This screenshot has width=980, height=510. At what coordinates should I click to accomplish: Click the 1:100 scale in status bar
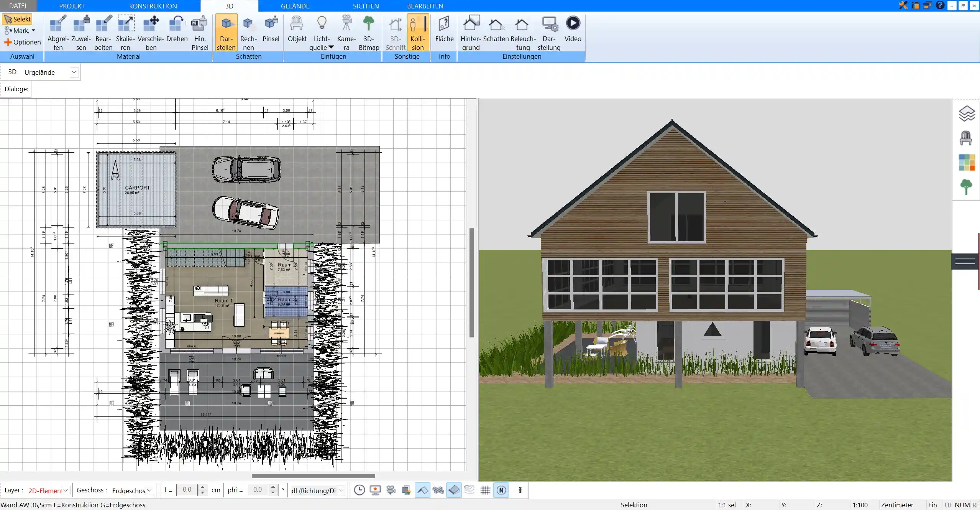[x=860, y=505]
